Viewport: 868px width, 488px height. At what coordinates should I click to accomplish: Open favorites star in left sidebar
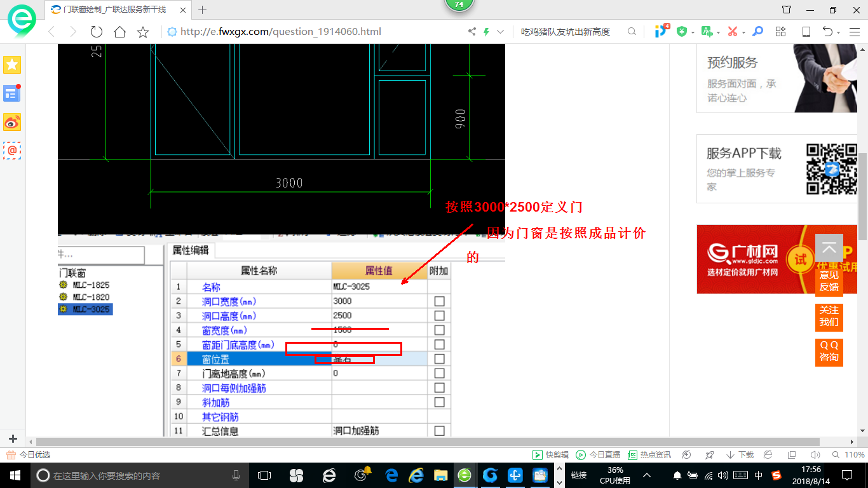click(12, 64)
